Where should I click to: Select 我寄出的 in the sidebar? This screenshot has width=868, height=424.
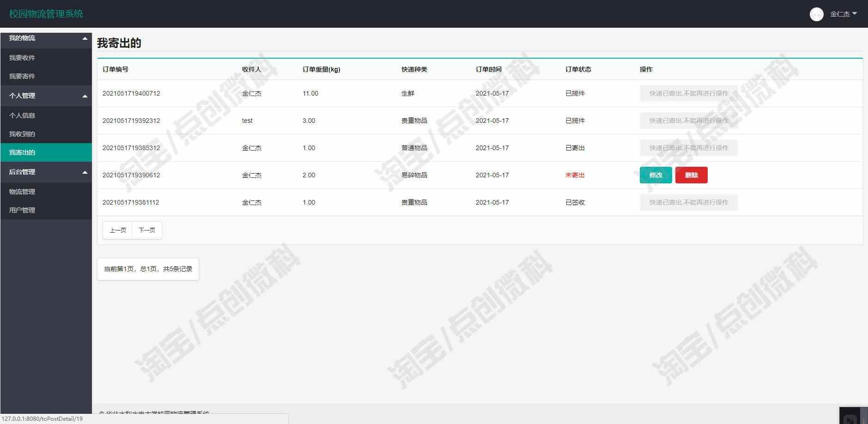pos(46,152)
